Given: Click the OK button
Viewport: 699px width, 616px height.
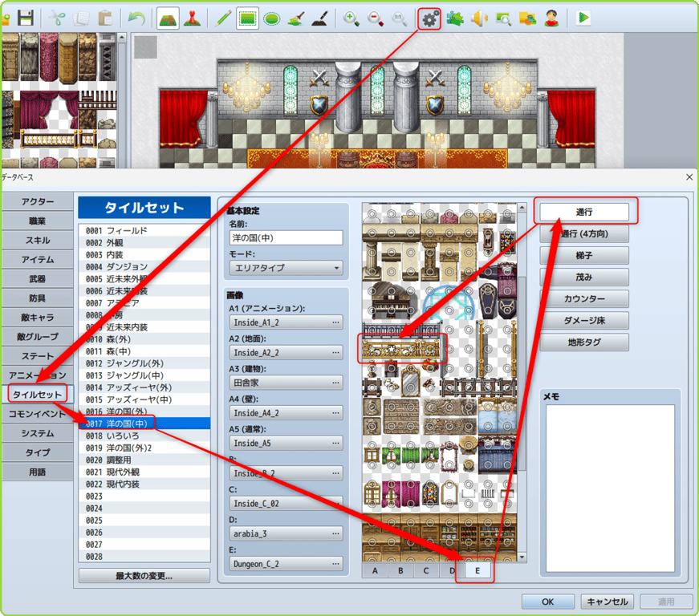Looking at the screenshot, I should pyautogui.click(x=548, y=602).
